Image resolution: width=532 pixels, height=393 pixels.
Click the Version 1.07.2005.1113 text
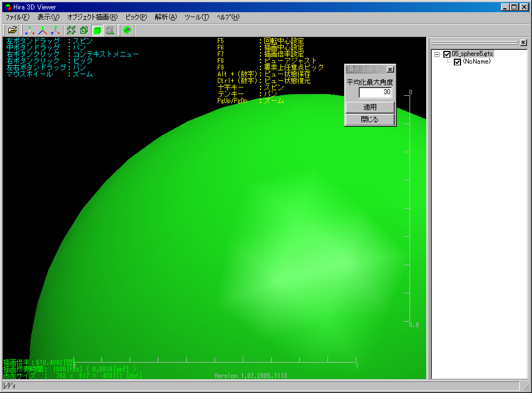[250, 376]
